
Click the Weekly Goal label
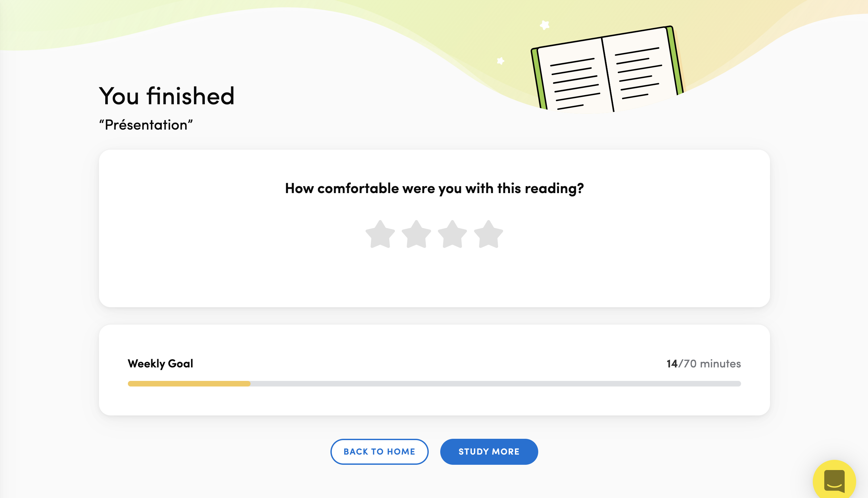click(160, 363)
